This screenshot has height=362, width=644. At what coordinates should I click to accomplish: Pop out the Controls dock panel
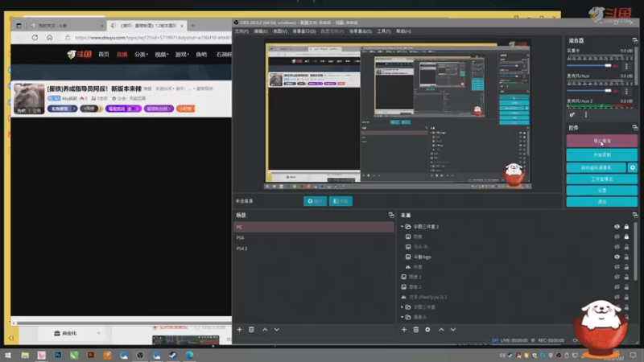click(x=635, y=128)
